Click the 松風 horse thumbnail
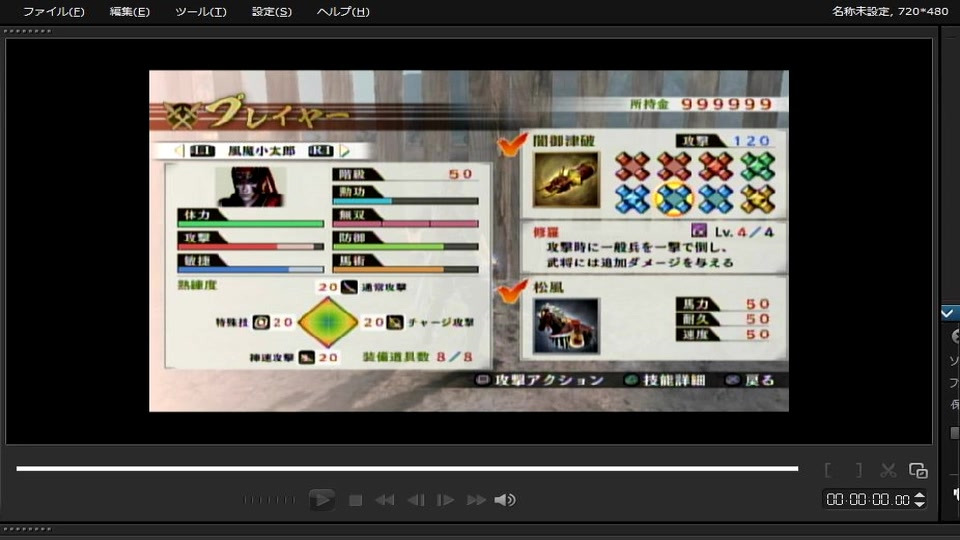 click(x=566, y=326)
